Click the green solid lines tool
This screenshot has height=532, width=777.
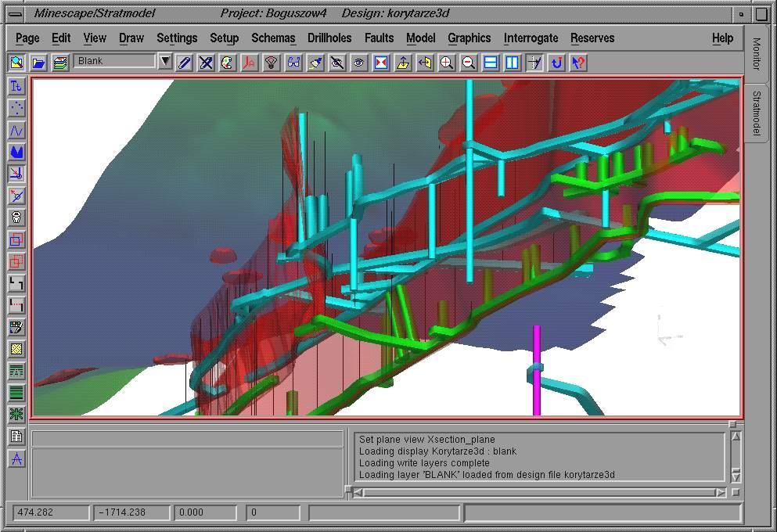point(16,393)
